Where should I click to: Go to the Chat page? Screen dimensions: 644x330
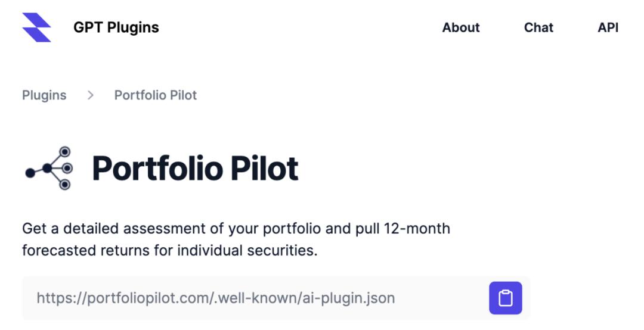pos(538,27)
